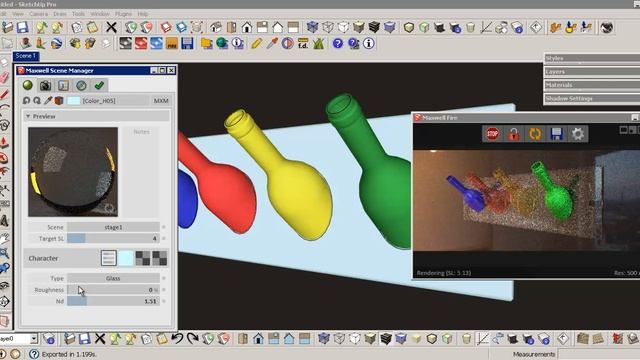This screenshot has width=640, height=360.
Task: Save the render with the Maxwell Fire floppy icon
Action: point(556,133)
